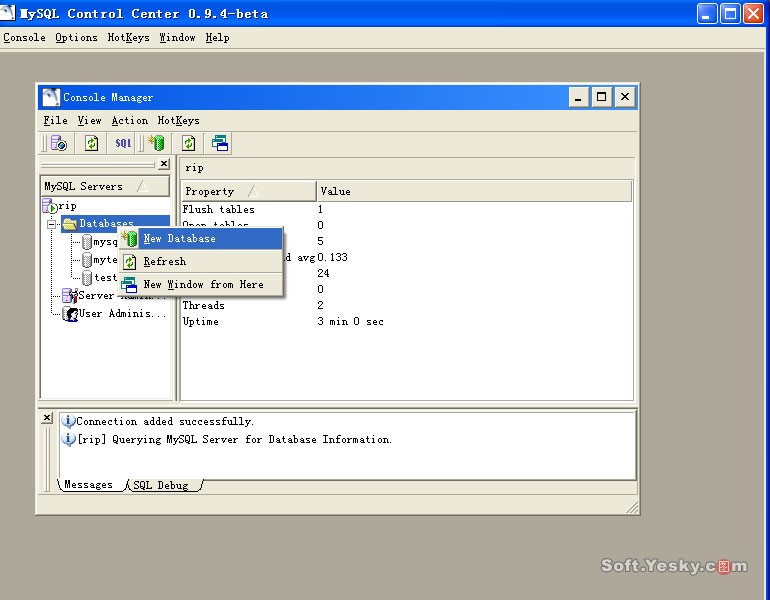Viewport: 770px width, 600px height.
Task: Open the Window menu
Action: (x=177, y=37)
